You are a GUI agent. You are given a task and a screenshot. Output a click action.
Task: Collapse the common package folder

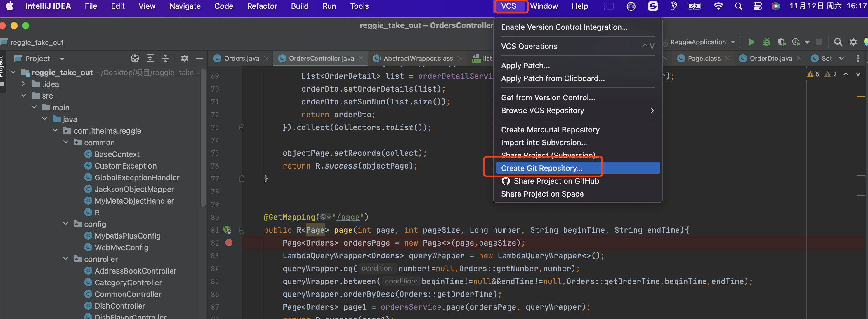point(66,142)
